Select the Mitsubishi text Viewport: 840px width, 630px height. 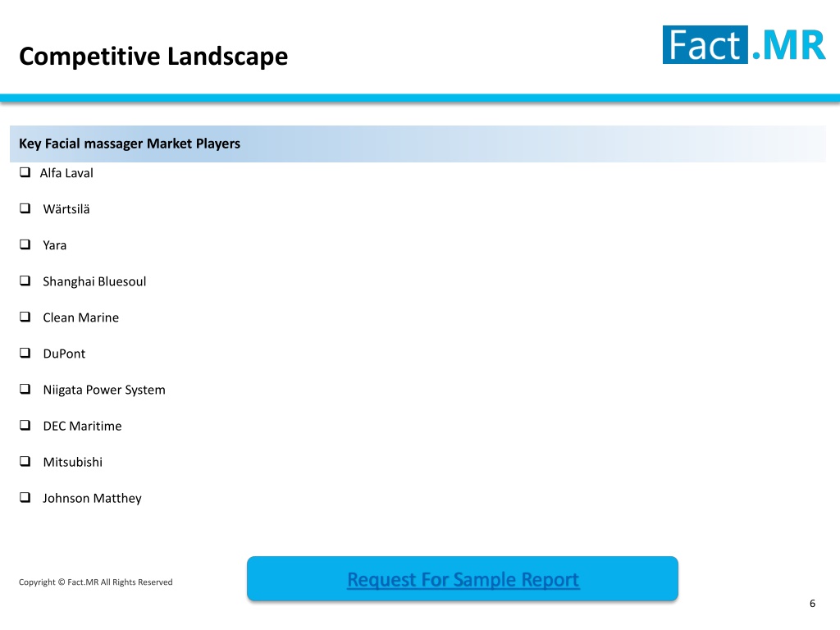coord(73,462)
